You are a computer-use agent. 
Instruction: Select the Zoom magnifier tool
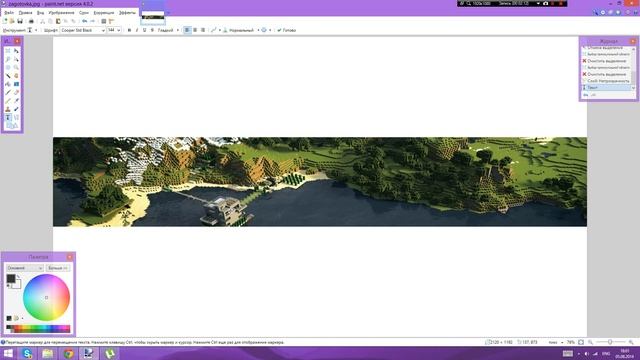16,67
